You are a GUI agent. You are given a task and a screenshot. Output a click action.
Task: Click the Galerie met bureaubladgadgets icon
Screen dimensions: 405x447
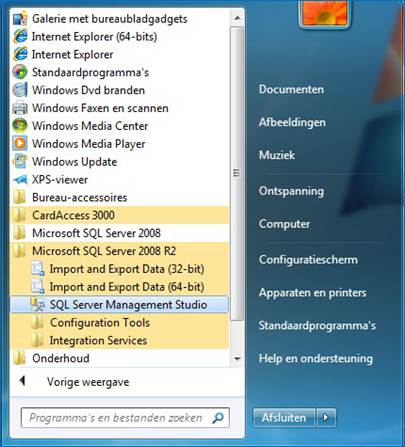point(20,19)
